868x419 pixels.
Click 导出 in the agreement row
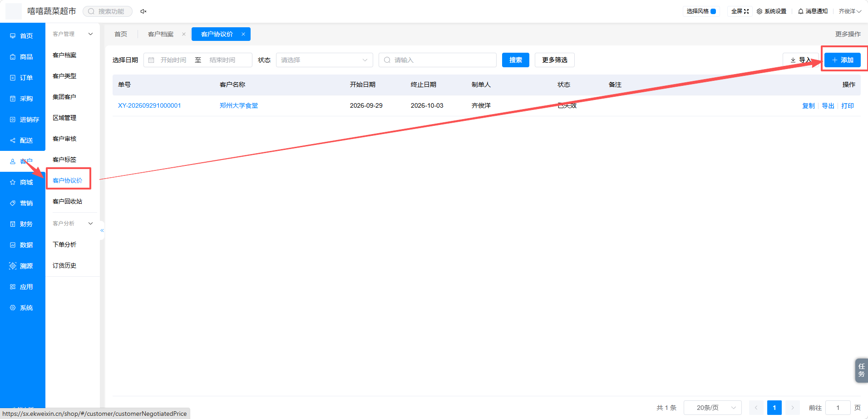pos(828,105)
